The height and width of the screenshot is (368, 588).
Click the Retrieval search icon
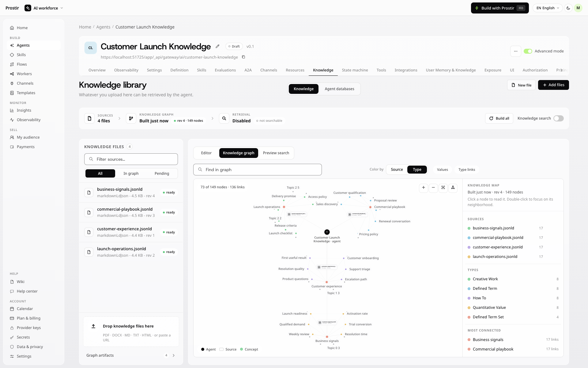(x=224, y=118)
